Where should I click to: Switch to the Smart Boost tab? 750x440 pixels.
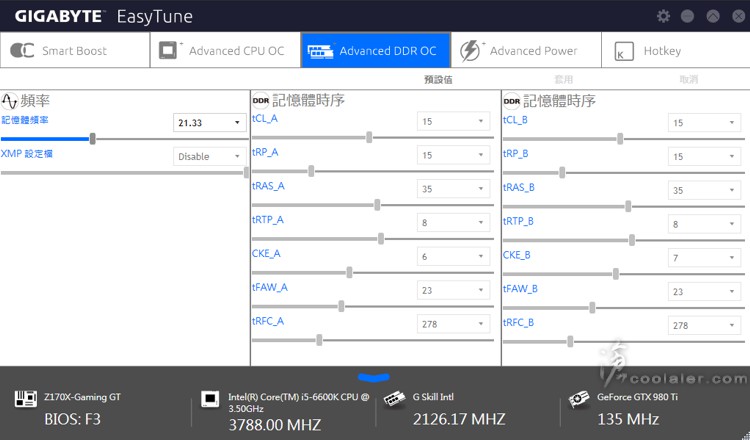click(75, 50)
